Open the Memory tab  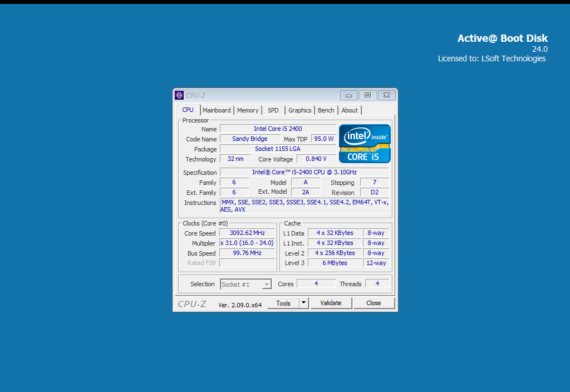coord(248,110)
